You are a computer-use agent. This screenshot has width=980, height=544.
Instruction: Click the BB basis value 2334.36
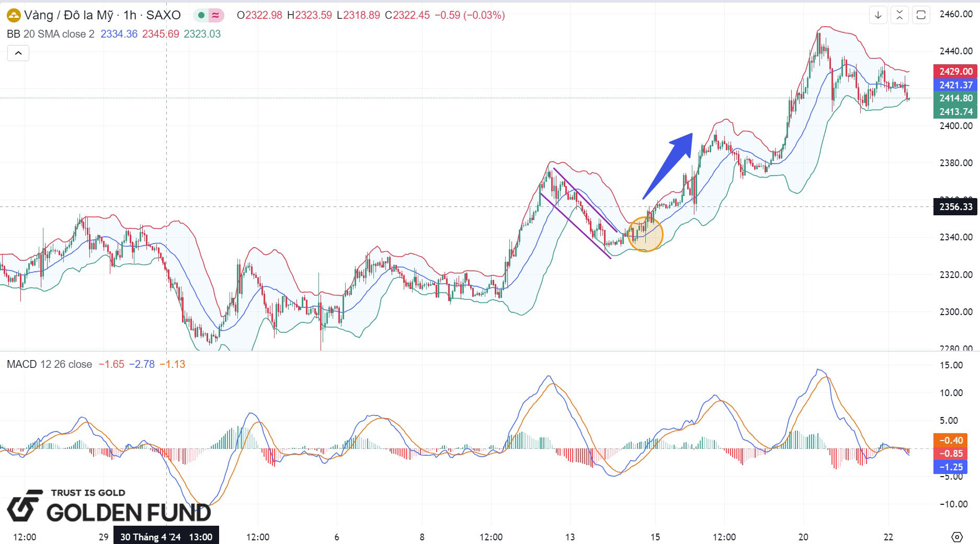(x=119, y=34)
